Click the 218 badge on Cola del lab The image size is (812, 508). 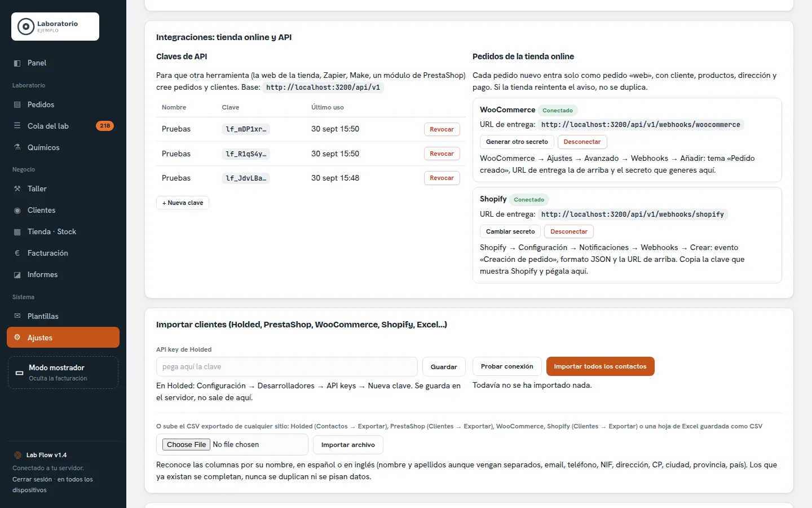(105, 126)
